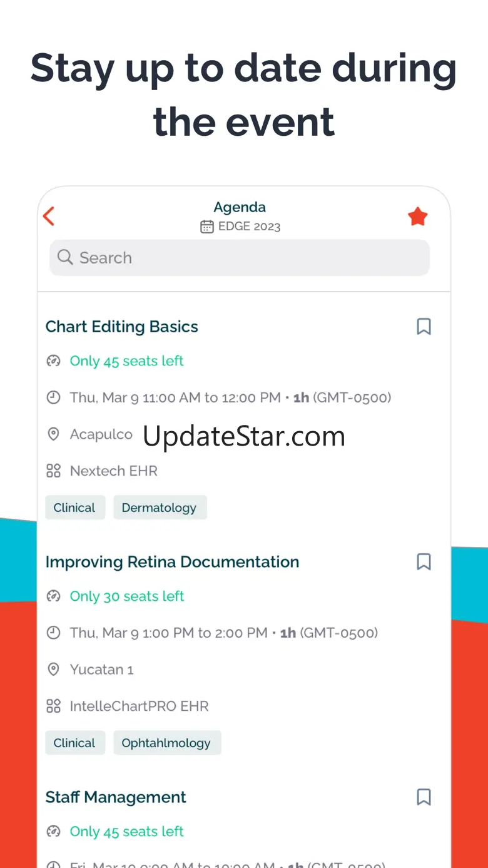
Task: Select the Clinical tag under Chart Editing Basics
Action: pyautogui.click(x=74, y=508)
